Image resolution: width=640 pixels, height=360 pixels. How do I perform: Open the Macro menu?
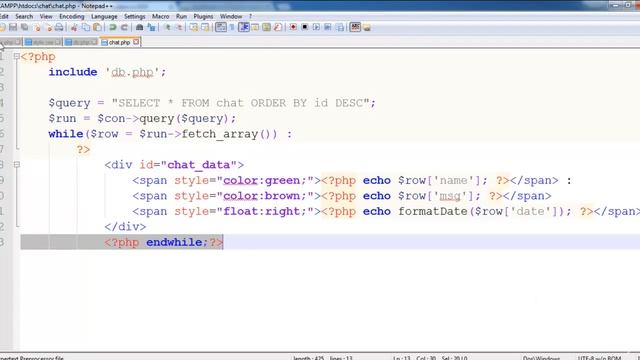(x=160, y=16)
